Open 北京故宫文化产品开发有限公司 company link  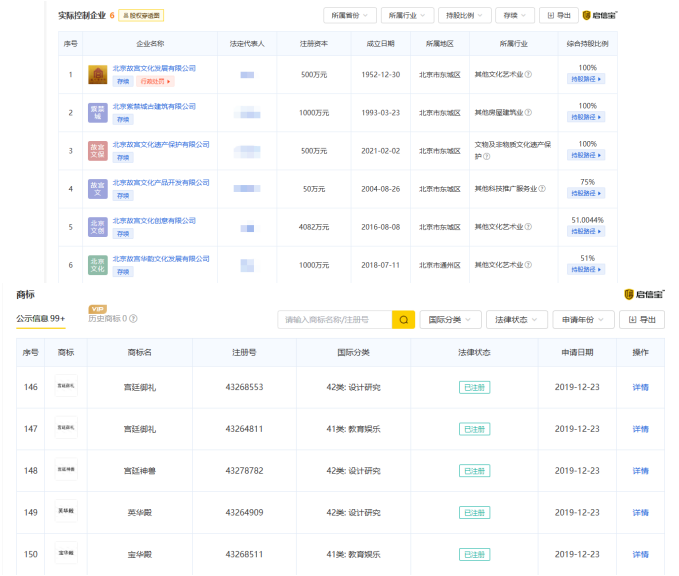tap(161, 183)
